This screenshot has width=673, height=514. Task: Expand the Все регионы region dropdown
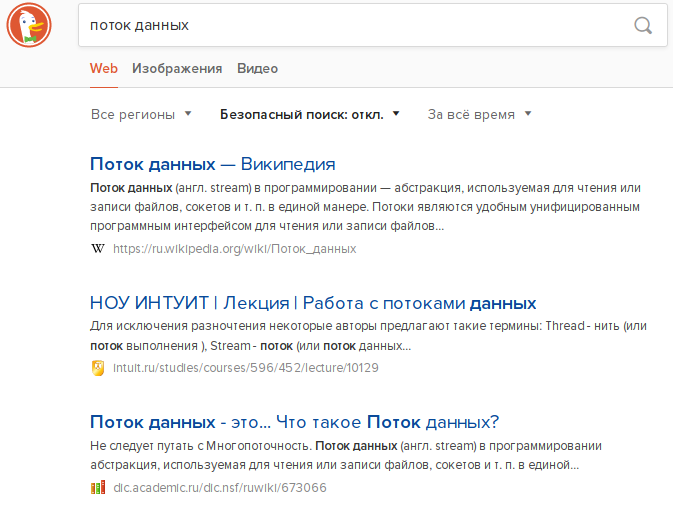(141, 114)
